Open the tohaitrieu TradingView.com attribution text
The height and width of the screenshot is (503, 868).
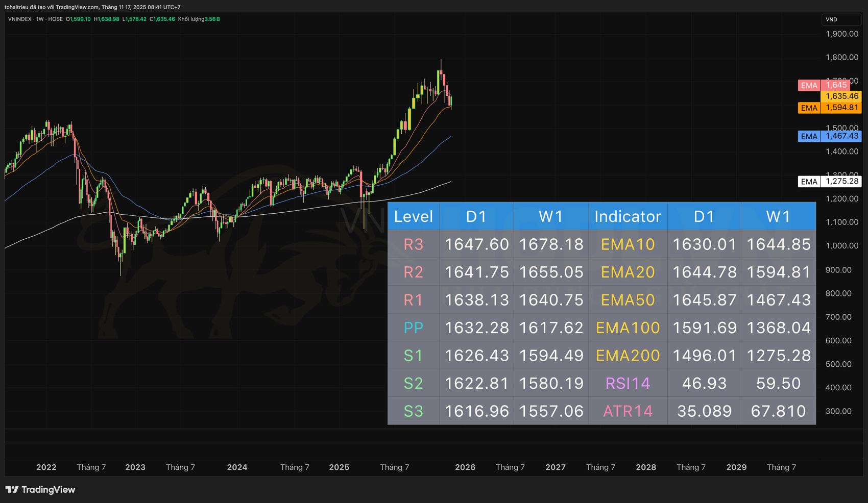click(x=92, y=7)
